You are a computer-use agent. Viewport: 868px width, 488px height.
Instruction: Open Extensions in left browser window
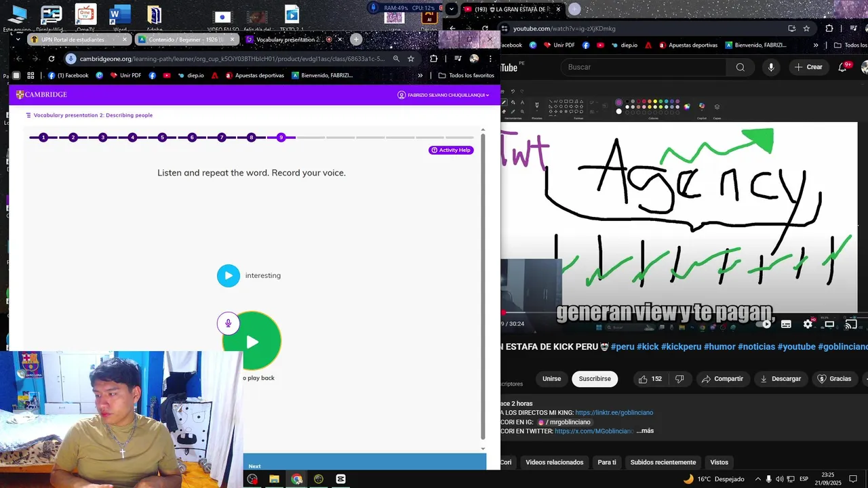tap(434, 58)
